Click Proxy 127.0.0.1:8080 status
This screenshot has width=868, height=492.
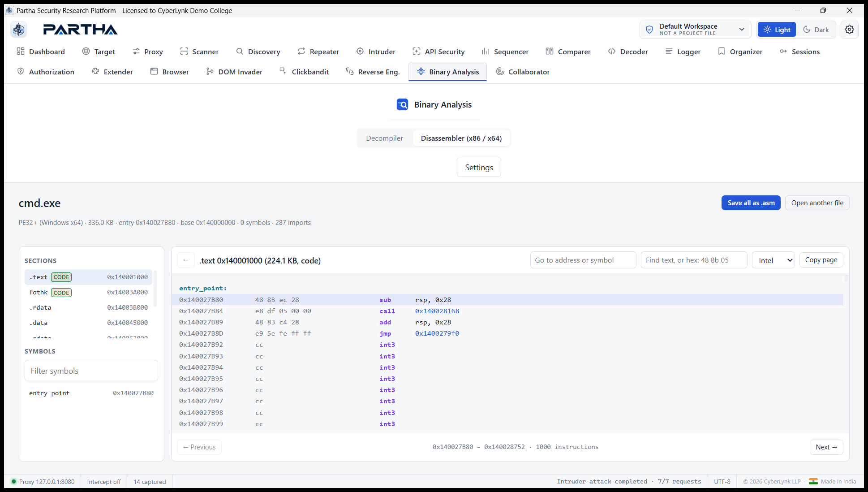click(x=43, y=482)
